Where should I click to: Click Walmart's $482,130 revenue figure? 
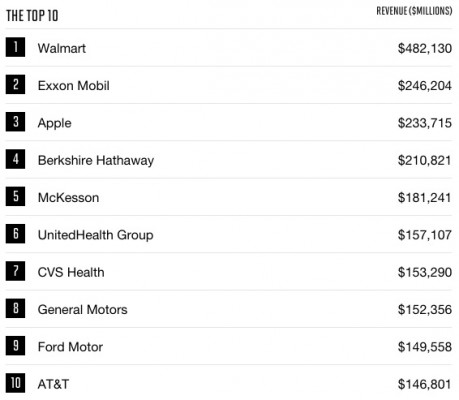pyautogui.click(x=425, y=49)
